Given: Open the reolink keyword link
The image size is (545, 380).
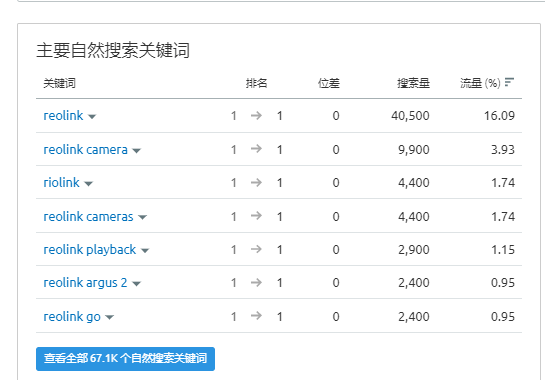Looking at the screenshot, I should click(63, 115).
